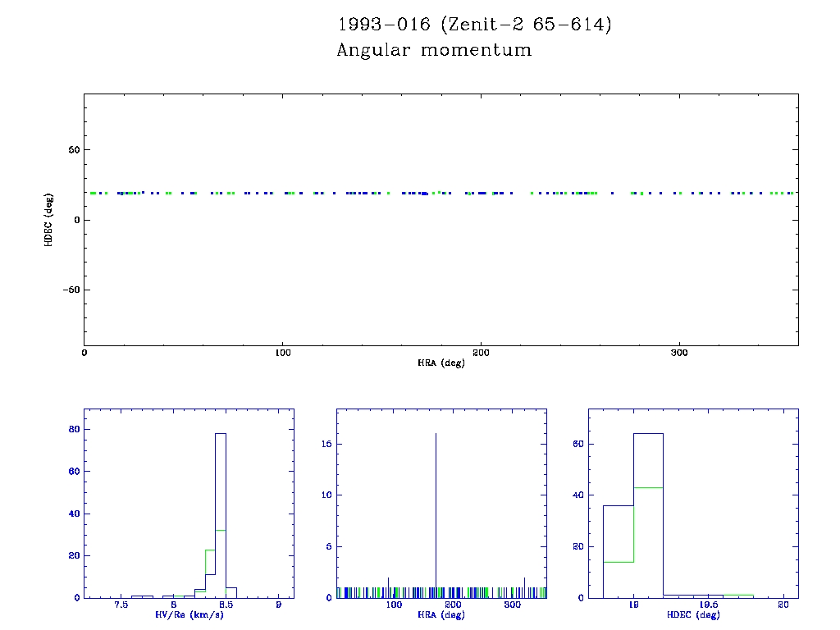
Task: Click the "100" tick label below the scatter plot
Action: (x=282, y=353)
